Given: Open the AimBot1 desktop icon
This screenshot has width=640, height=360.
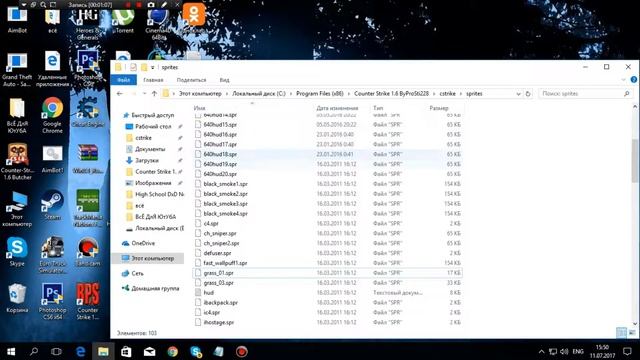Looking at the screenshot, I should [x=52, y=159].
